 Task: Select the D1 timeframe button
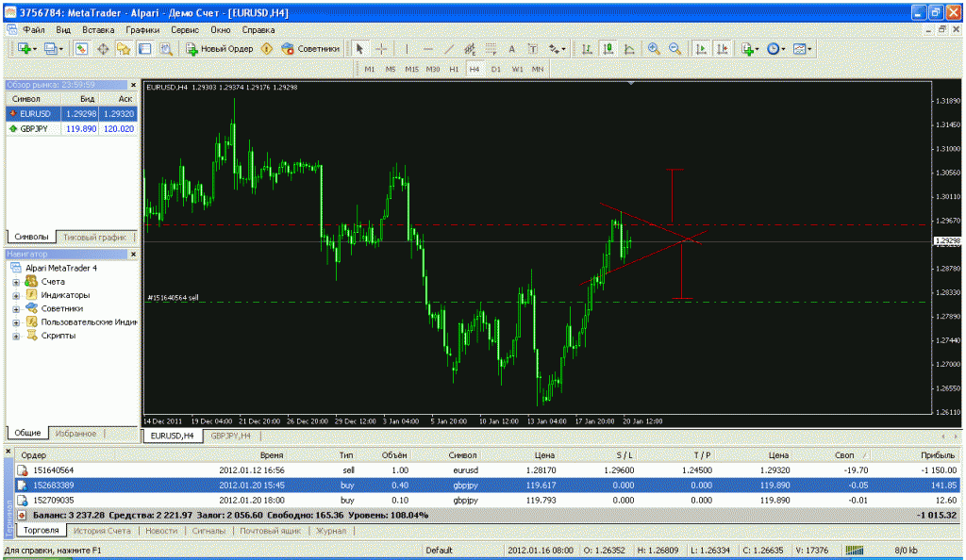[496, 69]
